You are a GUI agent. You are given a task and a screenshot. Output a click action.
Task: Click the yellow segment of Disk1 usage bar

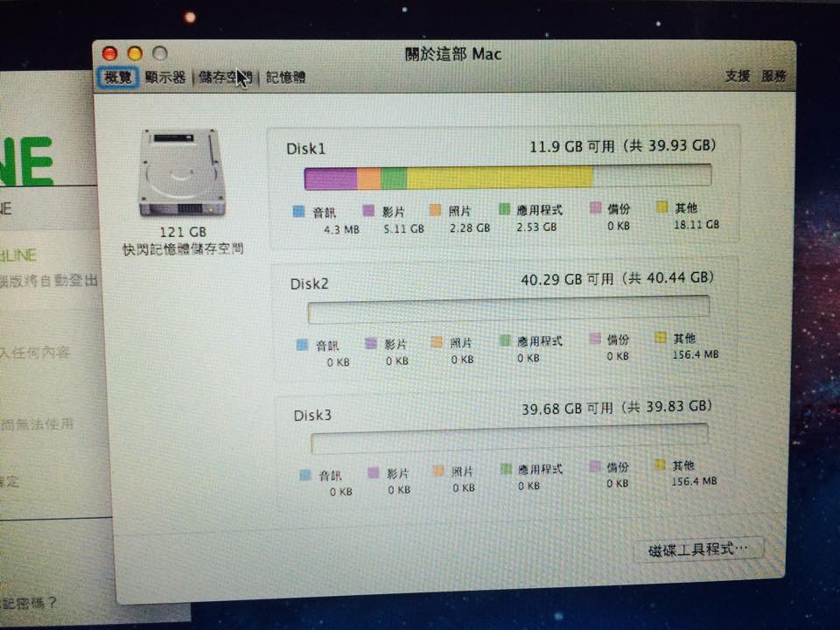click(x=499, y=178)
